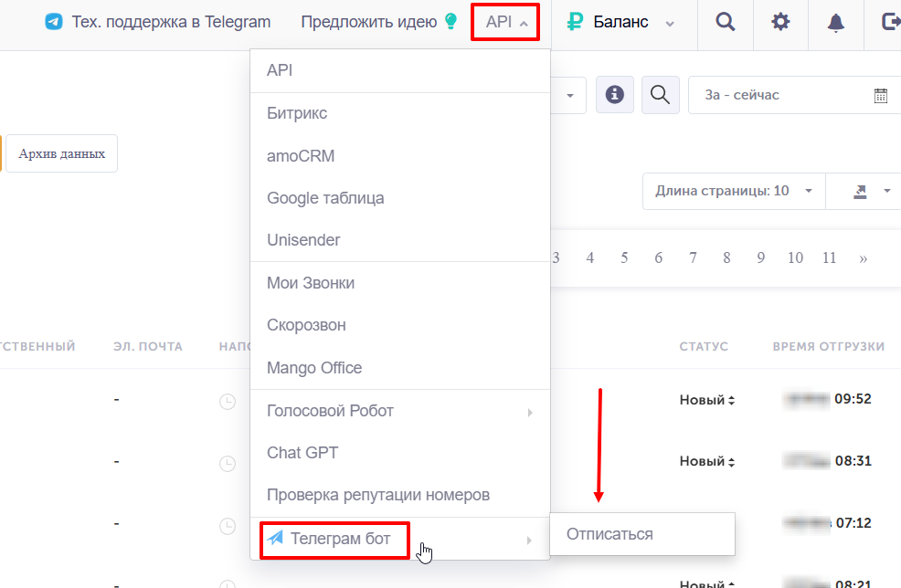Click the Архив данных button
This screenshot has width=901, height=588.
coord(61,153)
